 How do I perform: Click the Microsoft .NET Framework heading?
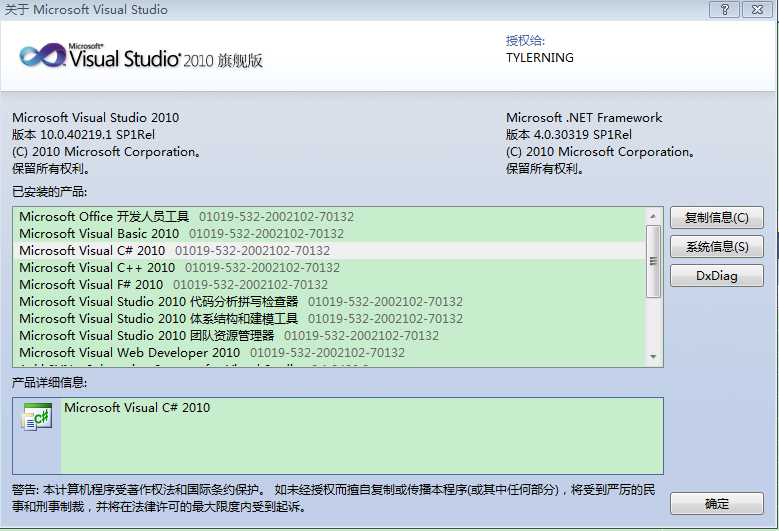584,118
